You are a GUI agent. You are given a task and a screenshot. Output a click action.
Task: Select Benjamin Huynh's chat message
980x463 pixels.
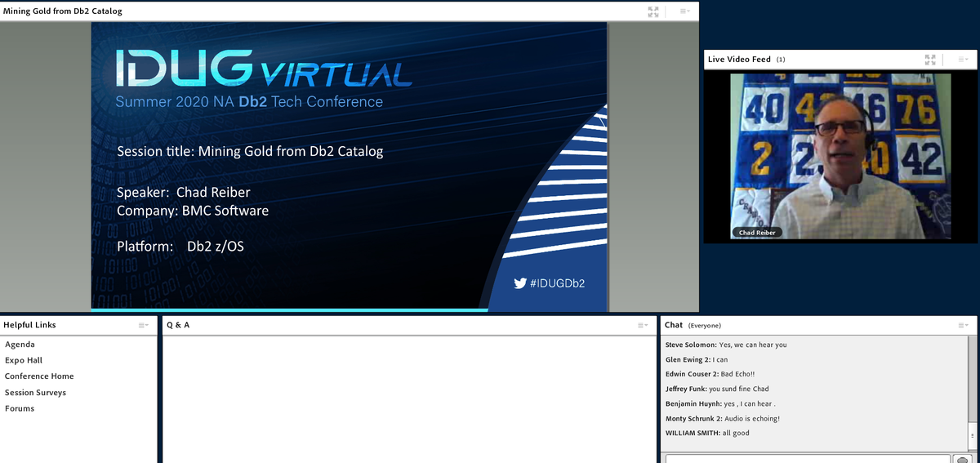click(x=720, y=403)
